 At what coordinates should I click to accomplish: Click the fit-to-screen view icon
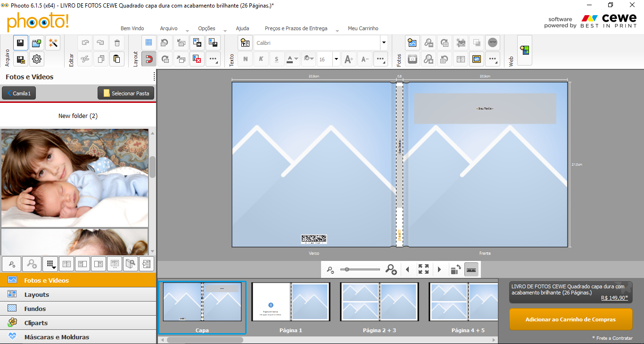coord(423,269)
